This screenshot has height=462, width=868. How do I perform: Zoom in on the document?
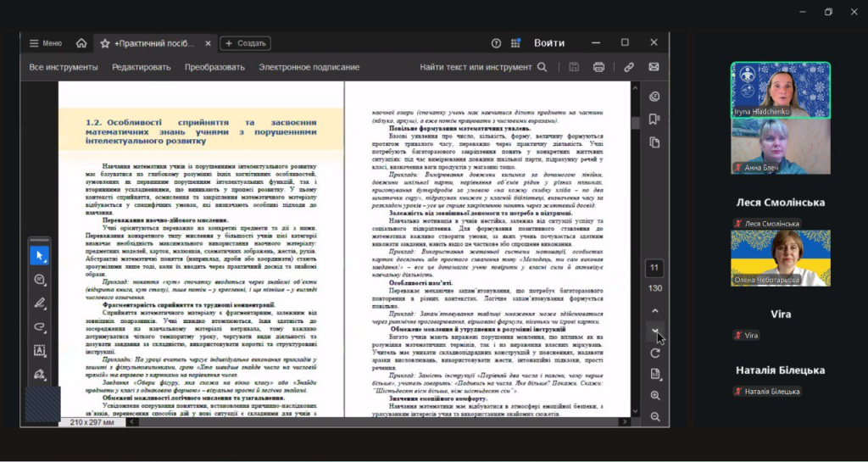pos(655,396)
